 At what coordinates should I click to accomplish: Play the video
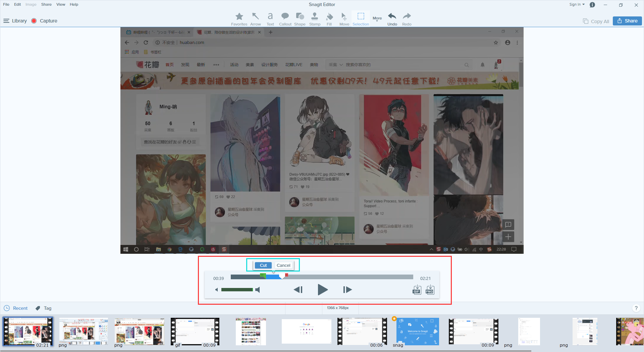(x=322, y=290)
